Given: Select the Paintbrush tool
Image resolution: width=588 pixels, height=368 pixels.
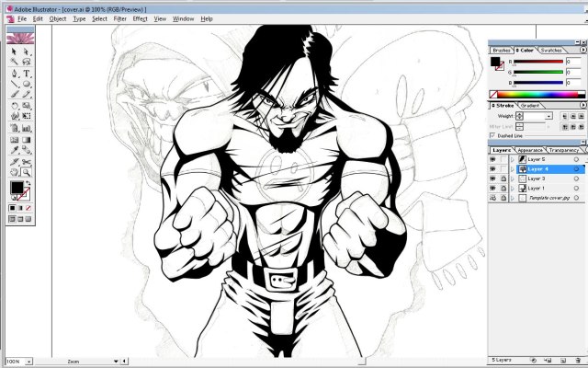Looking at the screenshot, I should click(x=15, y=94).
